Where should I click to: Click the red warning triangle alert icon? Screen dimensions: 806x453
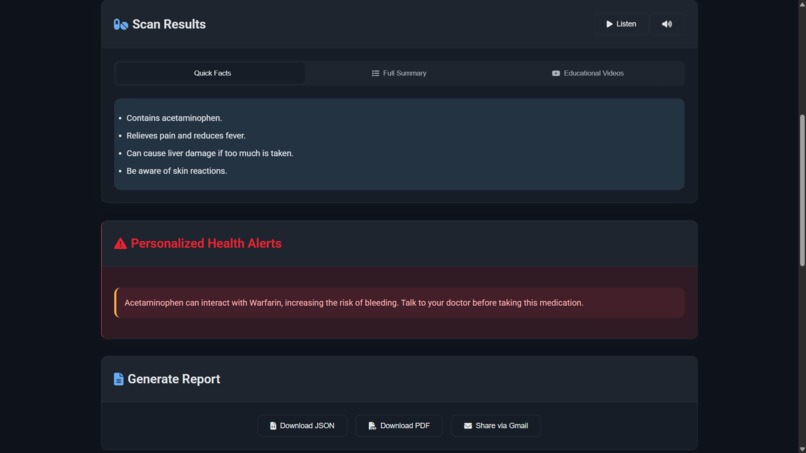120,244
